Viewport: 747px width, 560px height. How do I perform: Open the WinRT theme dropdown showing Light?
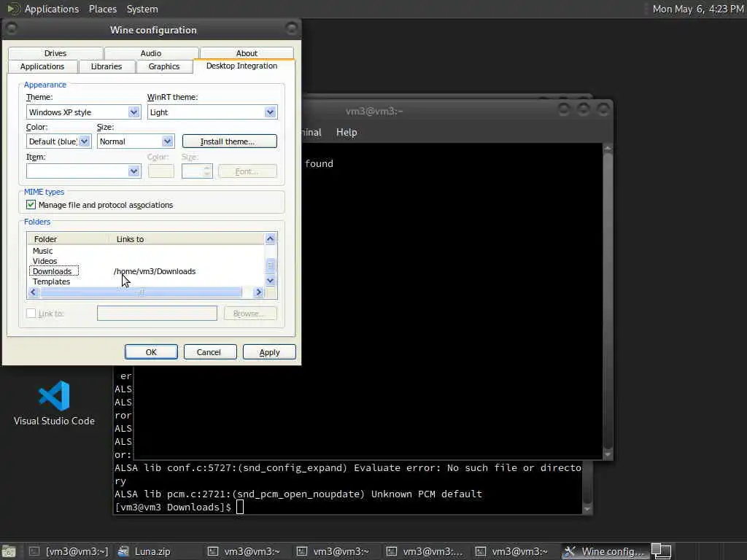point(212,112)
